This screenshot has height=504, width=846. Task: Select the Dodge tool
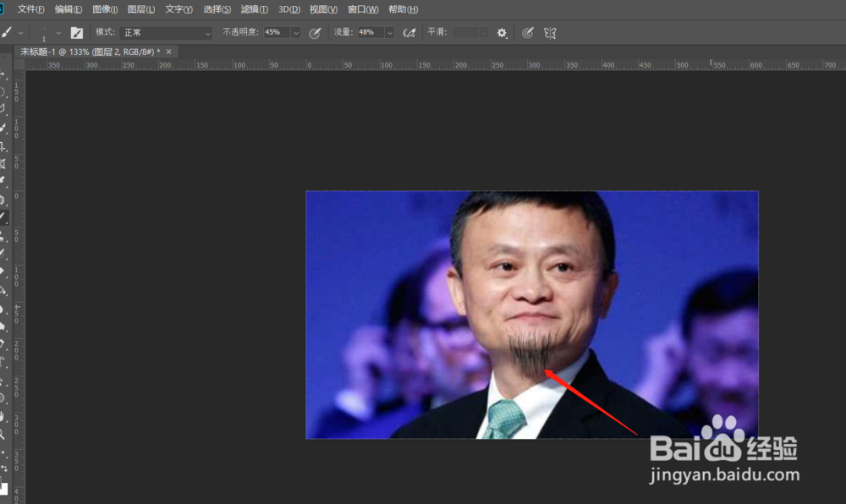[x=3, y=326]
